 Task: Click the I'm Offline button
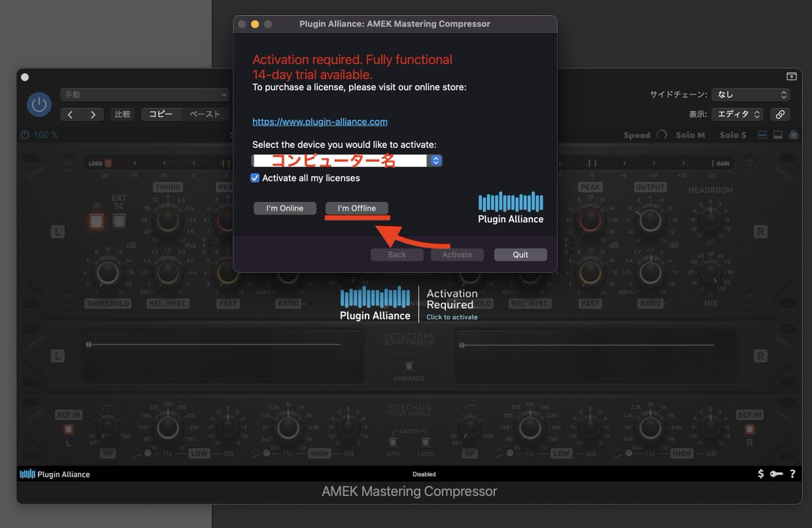(357, 208)
